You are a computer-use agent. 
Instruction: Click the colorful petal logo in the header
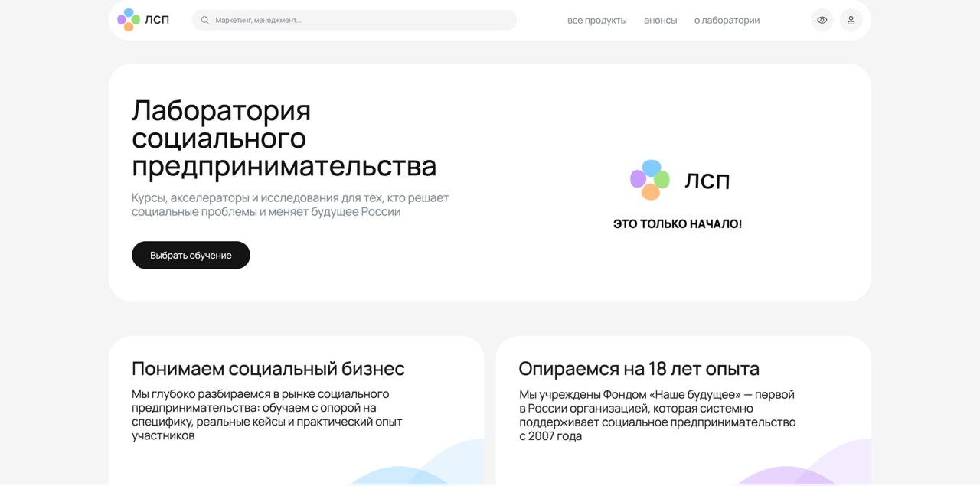pyautogui.click(x=129, y=20)
